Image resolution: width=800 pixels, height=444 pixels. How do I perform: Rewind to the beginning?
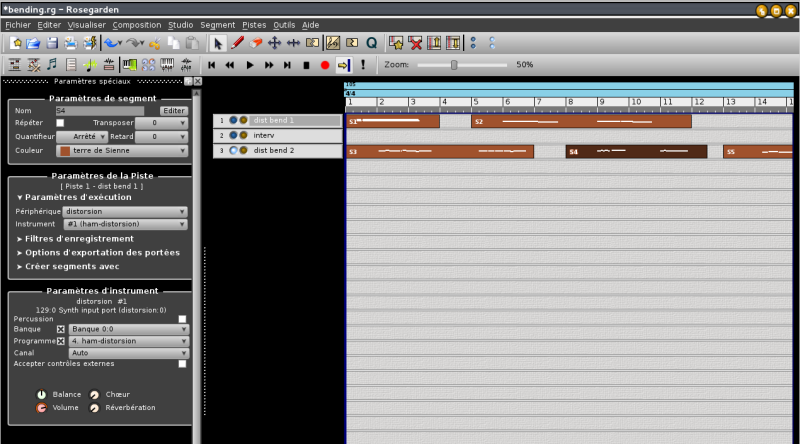pyautogui.click(x=212, y=65)
